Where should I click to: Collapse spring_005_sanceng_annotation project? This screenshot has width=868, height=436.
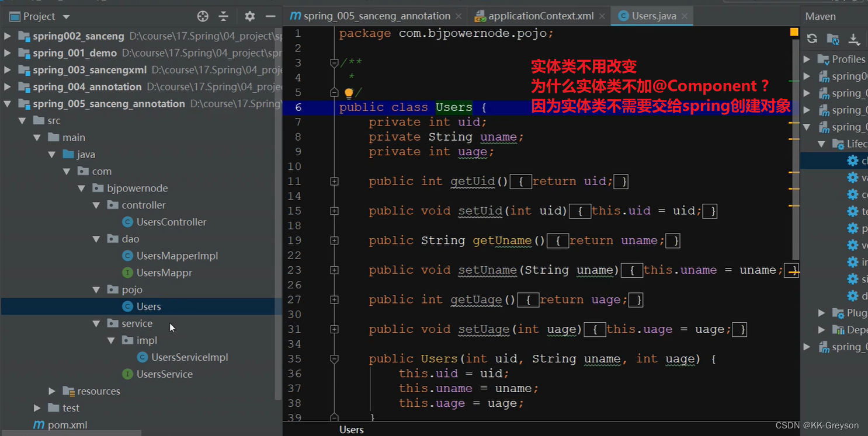pyautogui.click(x=8, y=104)
